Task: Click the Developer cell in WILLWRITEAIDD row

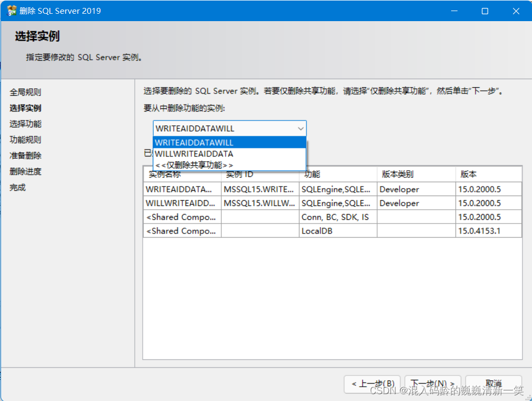Action: click(x=416, y=203)
